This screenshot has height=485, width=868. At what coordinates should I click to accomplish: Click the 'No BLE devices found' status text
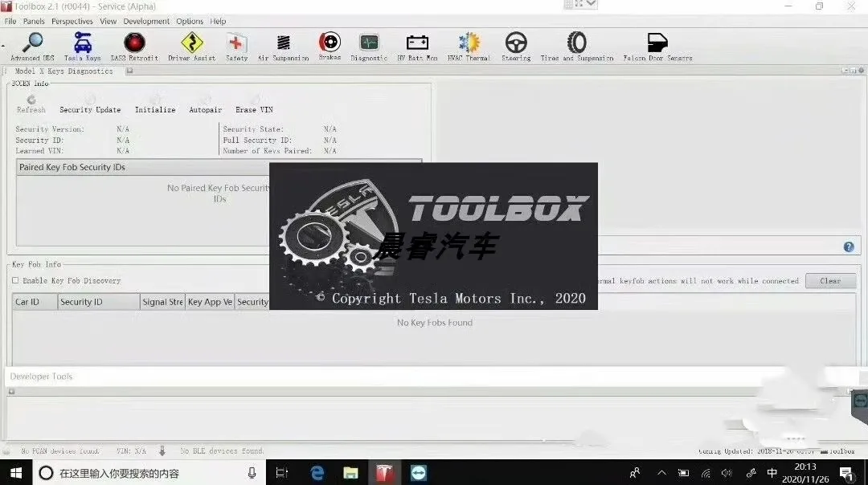tap(222, 451)
